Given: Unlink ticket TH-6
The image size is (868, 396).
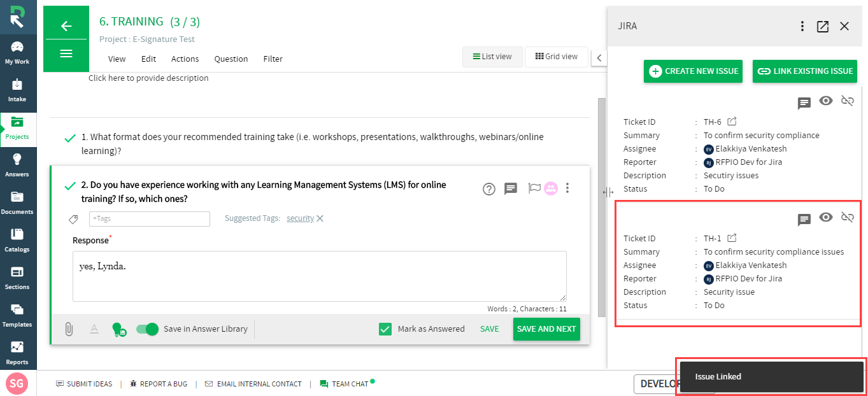Looking at the screenshot, I should [x=847, y=101].
